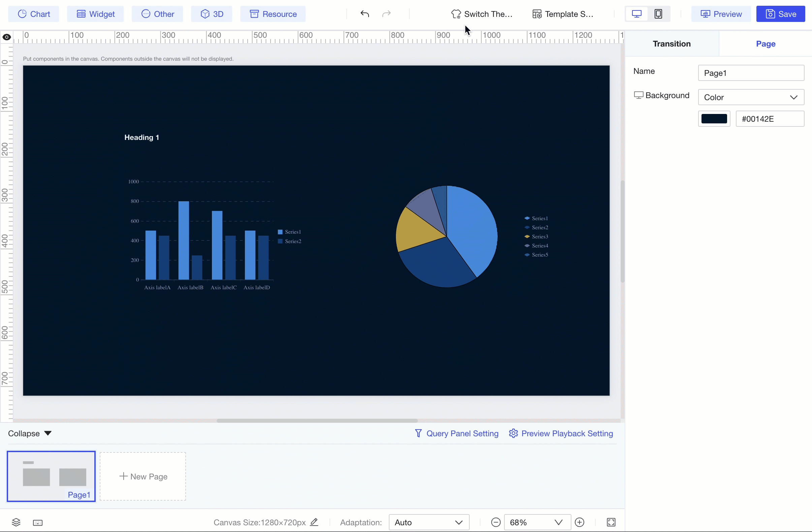
Task: Select the Heading 1 text on canvas
Action: (142, 137)
